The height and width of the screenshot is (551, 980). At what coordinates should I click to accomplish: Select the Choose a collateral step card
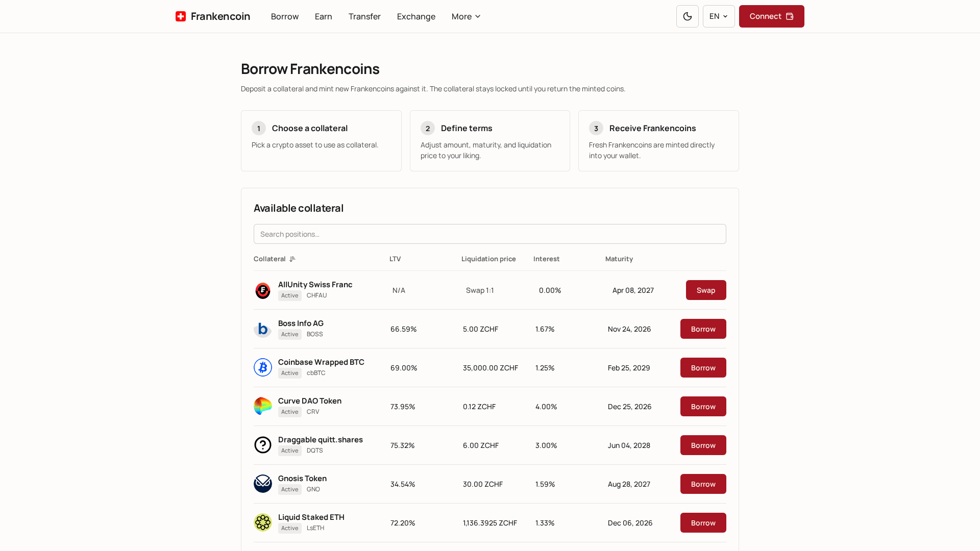321,141
